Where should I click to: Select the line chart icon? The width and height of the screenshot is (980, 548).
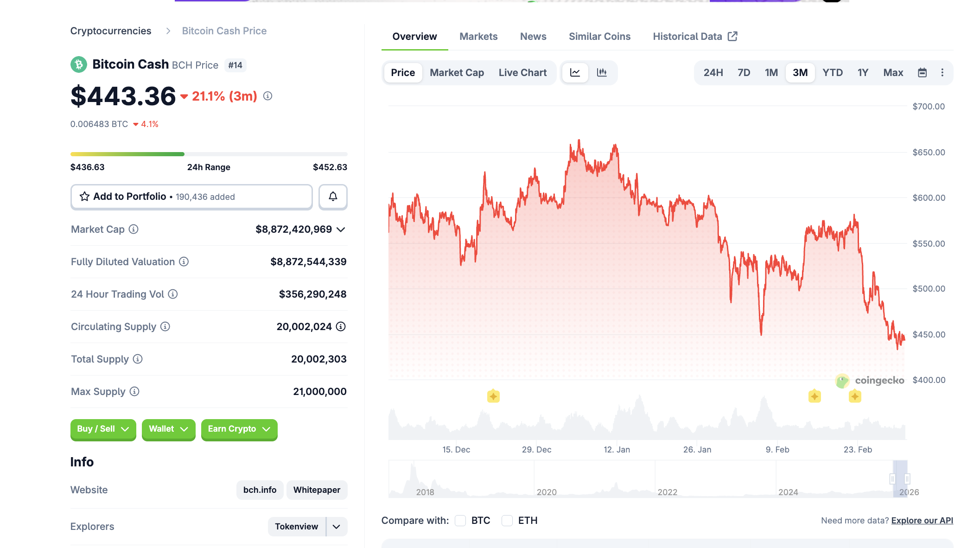click(x=575, y=72)
